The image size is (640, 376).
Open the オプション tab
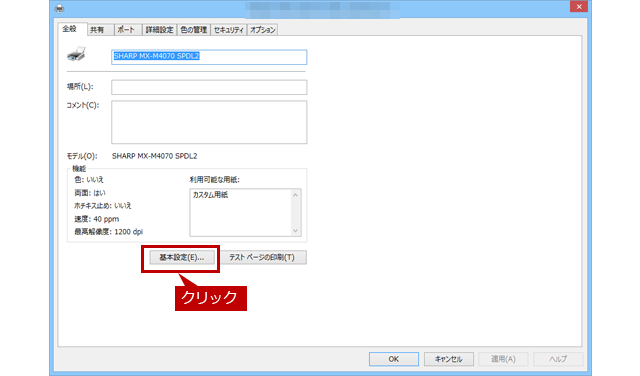coord(262,30)
